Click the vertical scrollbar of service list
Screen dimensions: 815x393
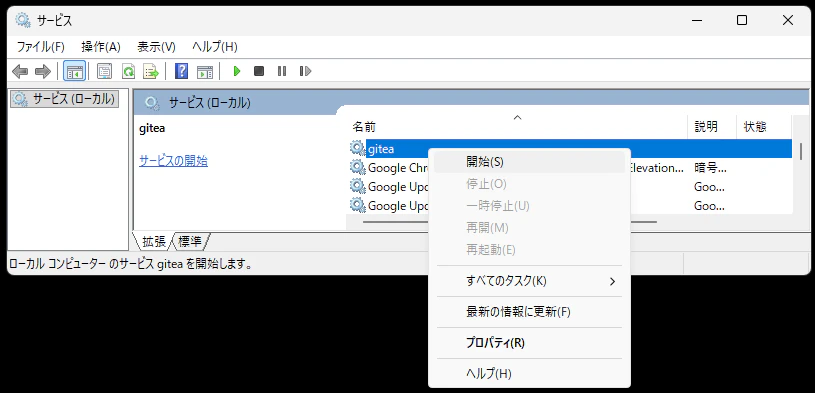pos(800,151)
